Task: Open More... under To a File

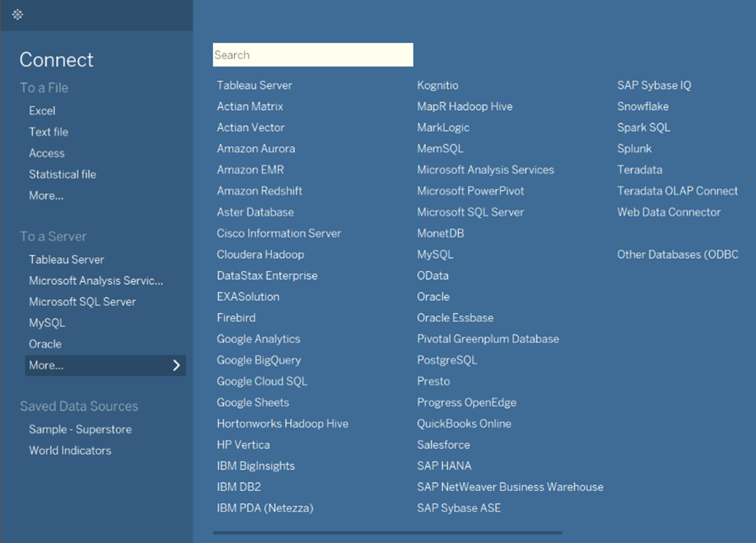Action: [x=47, y=196]
